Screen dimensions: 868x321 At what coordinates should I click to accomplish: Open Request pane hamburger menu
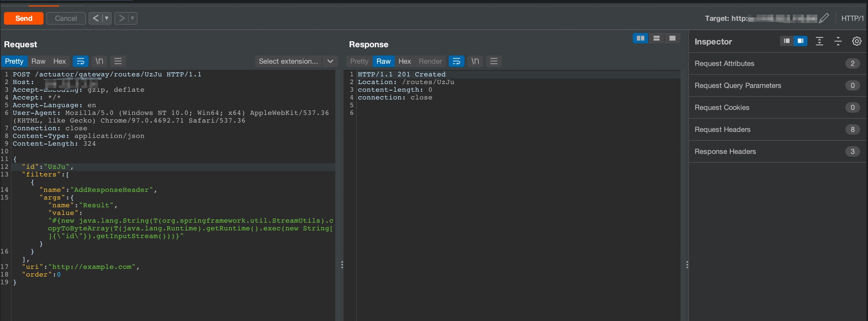(118, 61)
